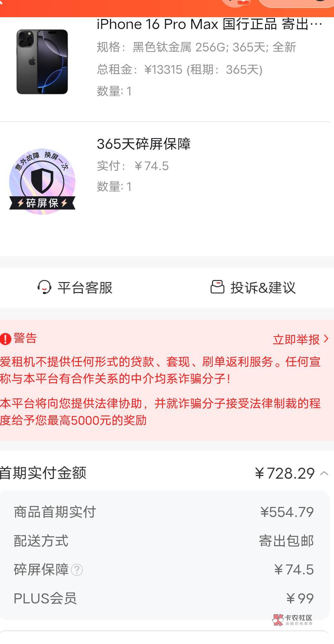Screen dimensions: 334x644
Task: Tap the red warning text about 诈骗分子
Action: click(x=161, y=370)
